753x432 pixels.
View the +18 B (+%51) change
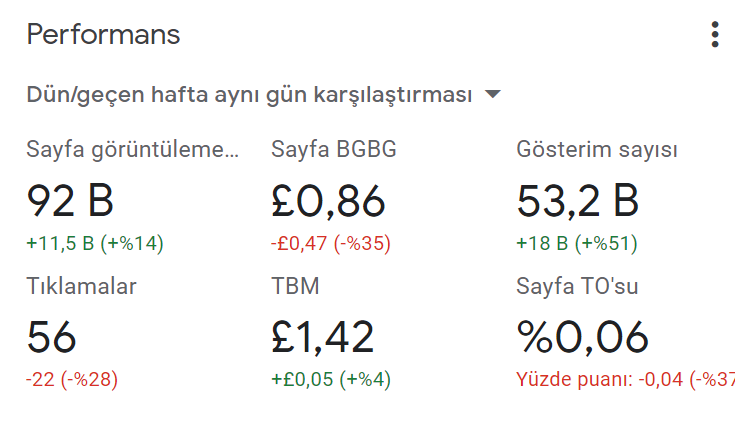click(577, 243)
